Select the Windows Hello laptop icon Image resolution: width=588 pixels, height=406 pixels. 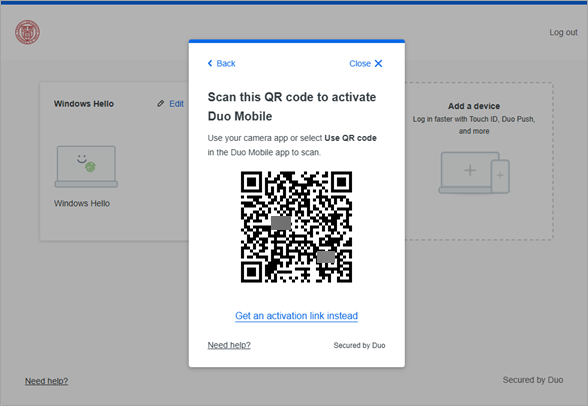click(x=86, y=166)
